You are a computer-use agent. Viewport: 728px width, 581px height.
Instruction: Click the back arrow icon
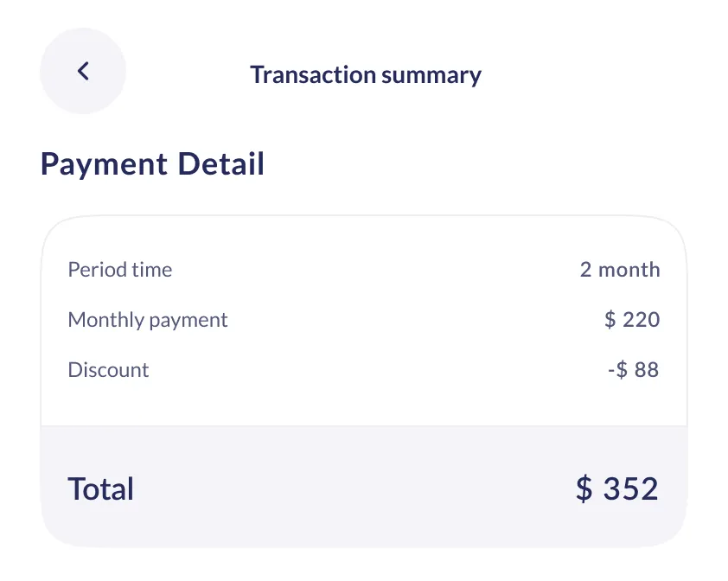pos(83,71)
